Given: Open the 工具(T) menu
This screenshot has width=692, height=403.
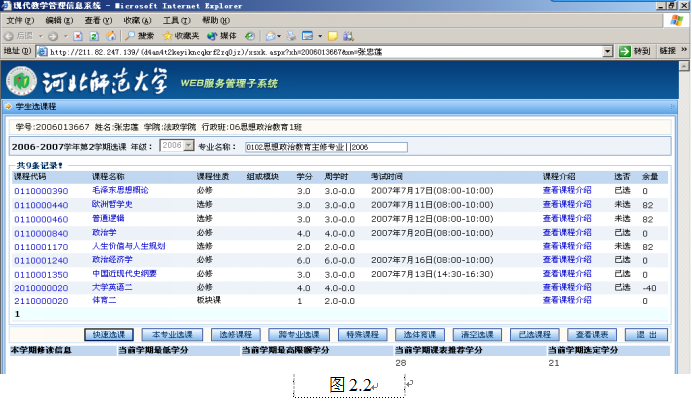Looking at the screenshot, I should coord(176,20).
